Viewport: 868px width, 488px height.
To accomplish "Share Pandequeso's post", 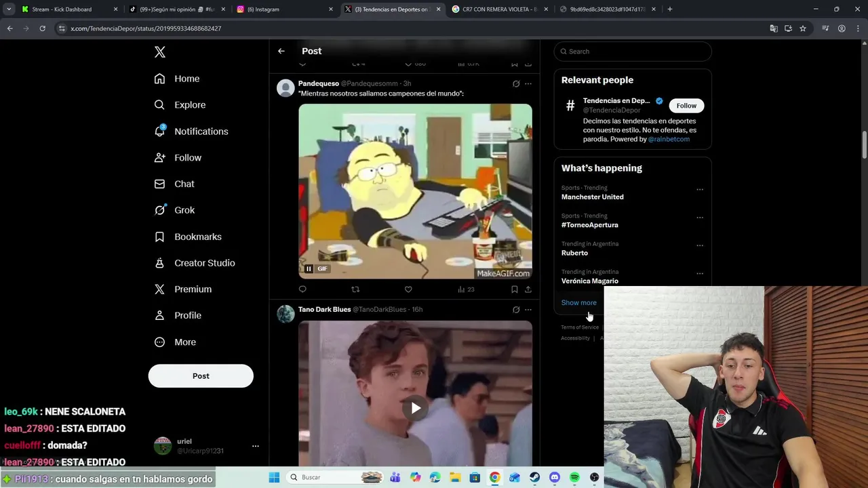I will click(528, 289).
